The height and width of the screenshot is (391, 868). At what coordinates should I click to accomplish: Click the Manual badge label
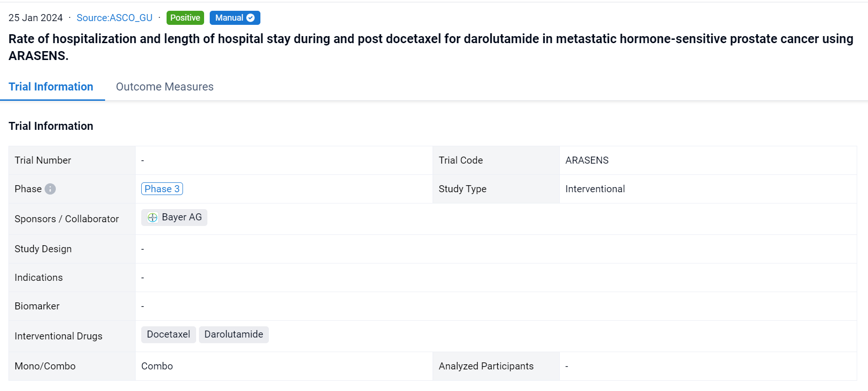(229, 18)
